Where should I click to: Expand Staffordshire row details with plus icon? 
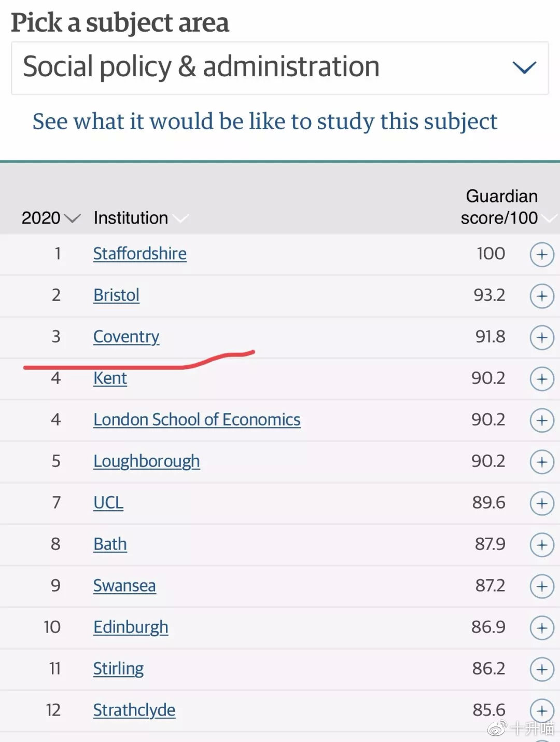(x=542, y=255)
